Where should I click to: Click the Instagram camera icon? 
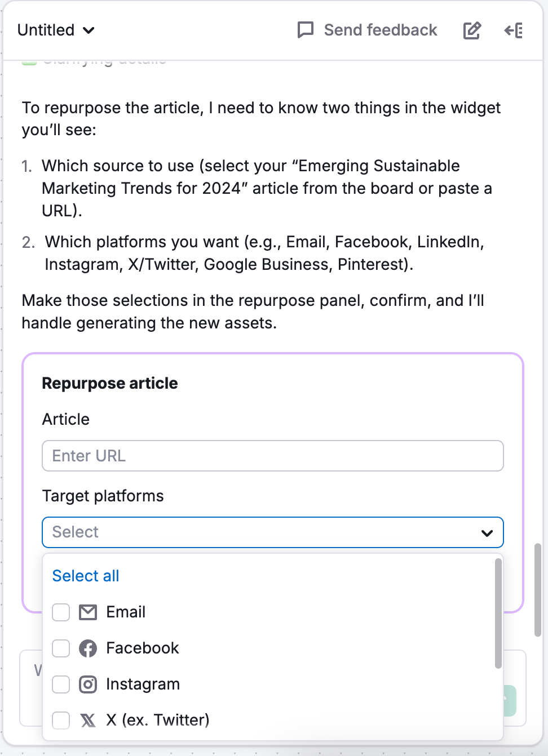tap(88, 684)
